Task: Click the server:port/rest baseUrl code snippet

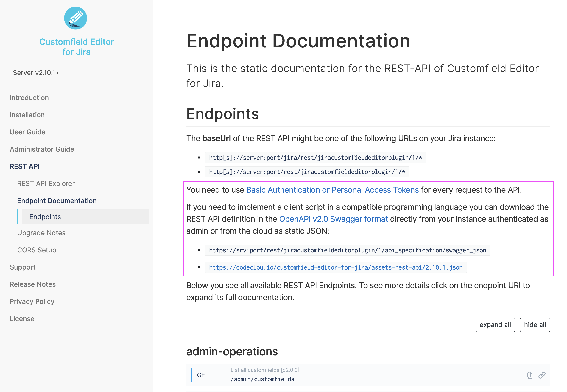Action: [x=307, y=172]
